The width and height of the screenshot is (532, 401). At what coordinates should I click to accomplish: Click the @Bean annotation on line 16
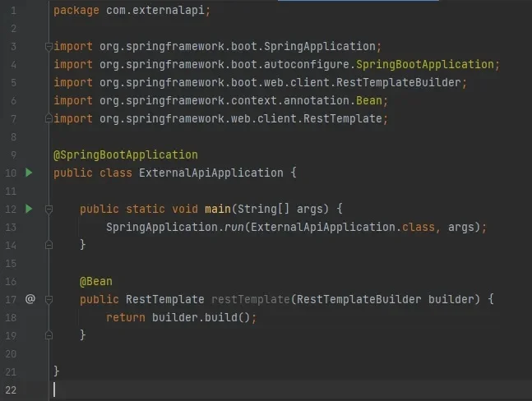click(x=96, y=281)
